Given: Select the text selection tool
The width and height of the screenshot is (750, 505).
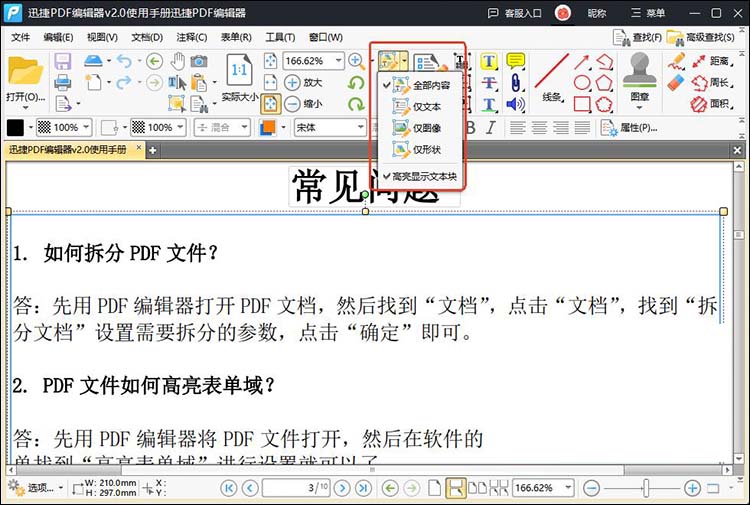Looking at the screenshot, I should (x=177, y=83).
